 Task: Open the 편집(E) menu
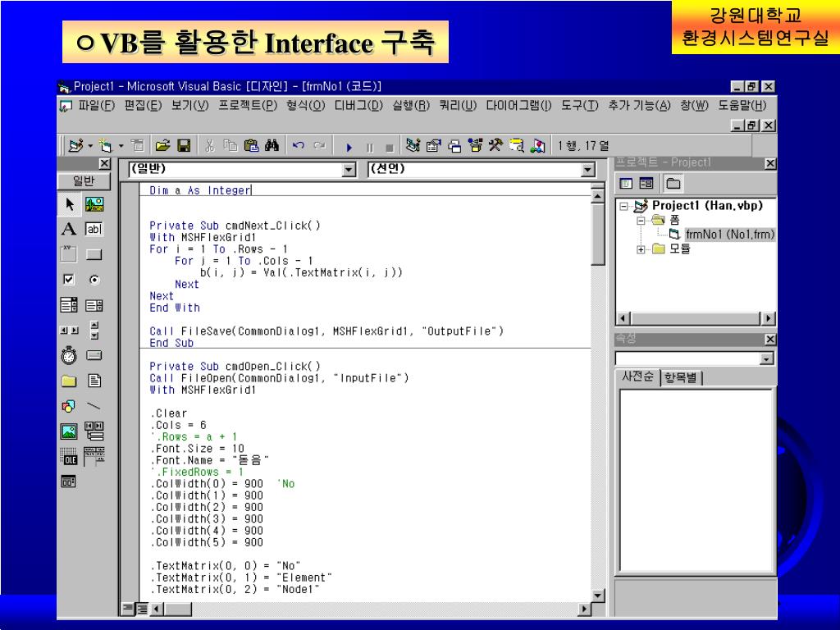[143, 106]
